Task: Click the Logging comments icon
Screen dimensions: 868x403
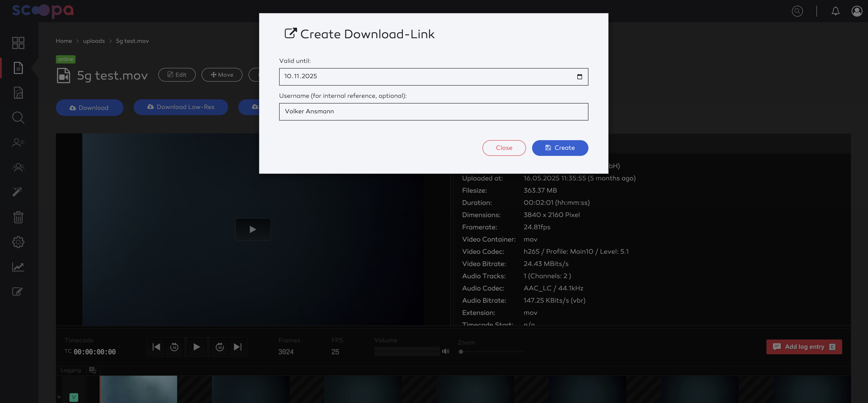Action: click(93, 370)
